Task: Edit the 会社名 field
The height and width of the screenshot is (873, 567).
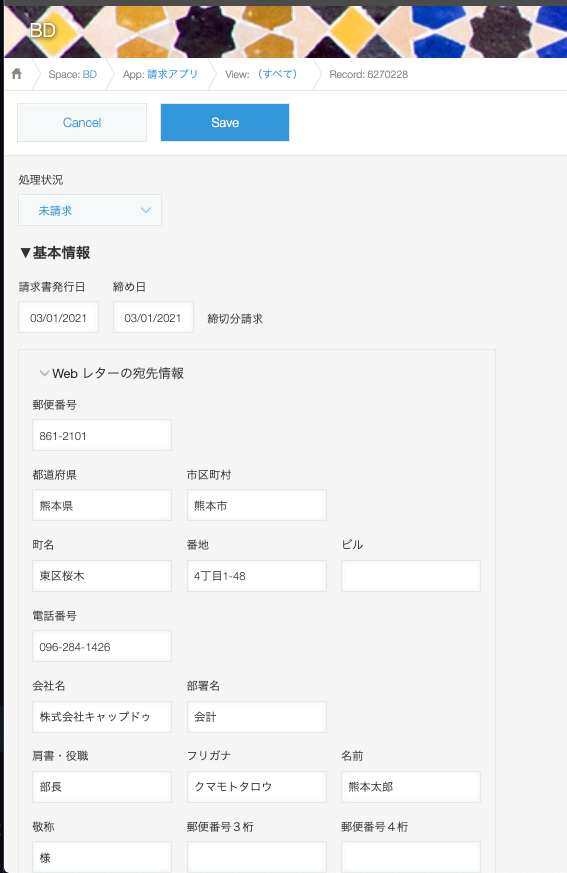Action: click(102, 717)
